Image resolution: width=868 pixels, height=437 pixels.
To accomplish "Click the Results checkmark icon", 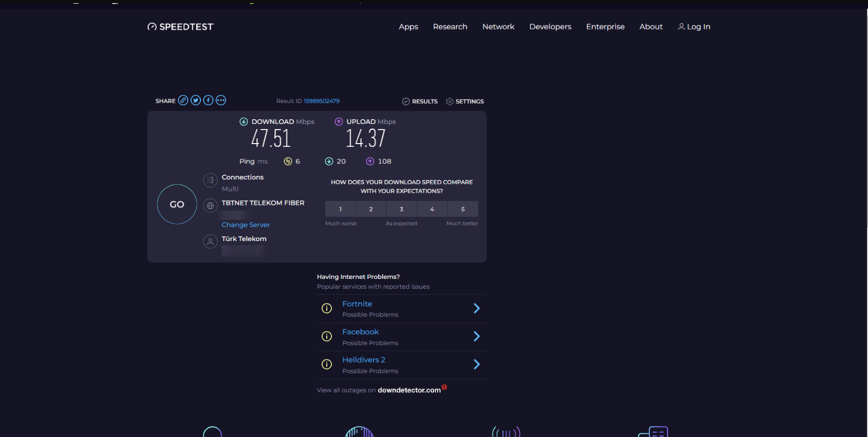I will pyautogui.click(x=406, y=102).
